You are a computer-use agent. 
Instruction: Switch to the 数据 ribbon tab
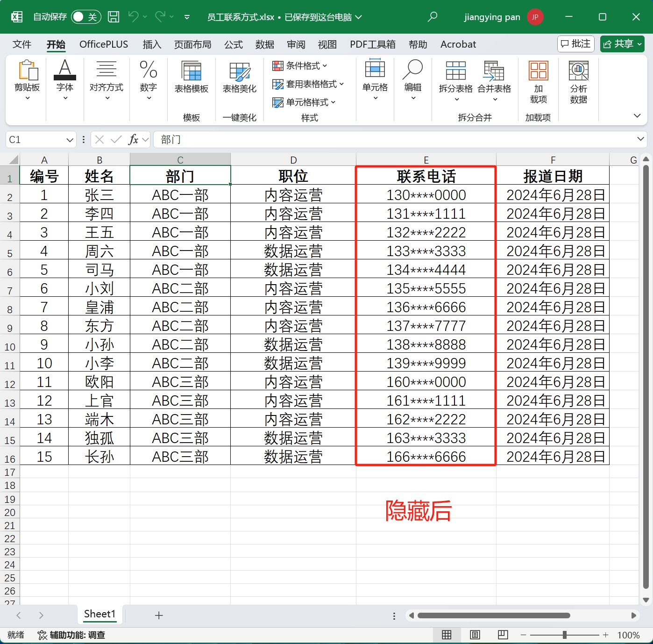[264, 44]
